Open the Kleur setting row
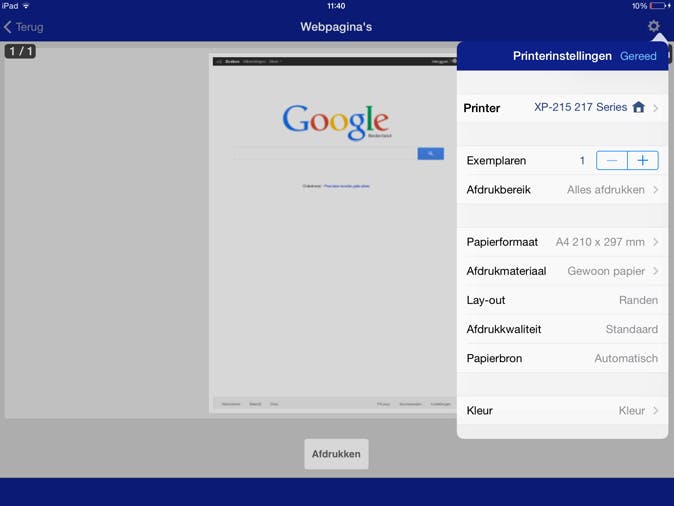Viewport: 674px width, 506px height. coord(562,411)
